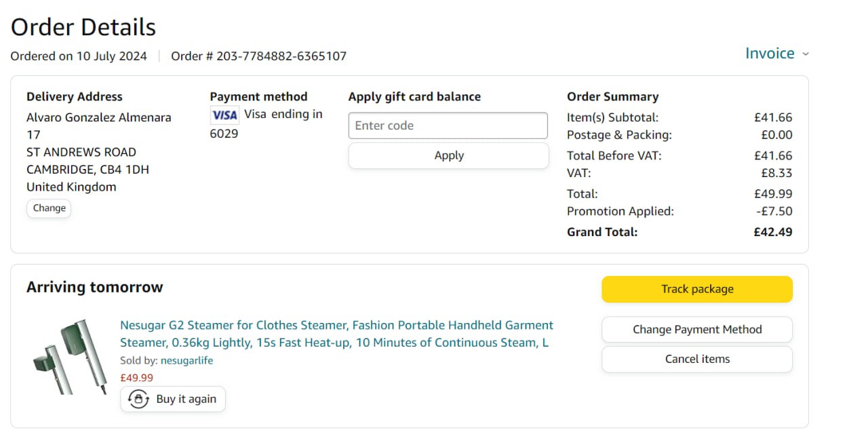Apply the gift card balance code
868x445 pixels.
tap(448, 155)
